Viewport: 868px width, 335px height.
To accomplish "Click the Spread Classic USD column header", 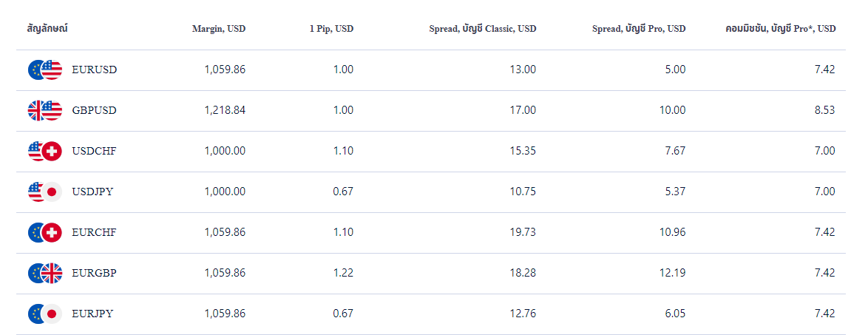I will [x=482, y=29].
